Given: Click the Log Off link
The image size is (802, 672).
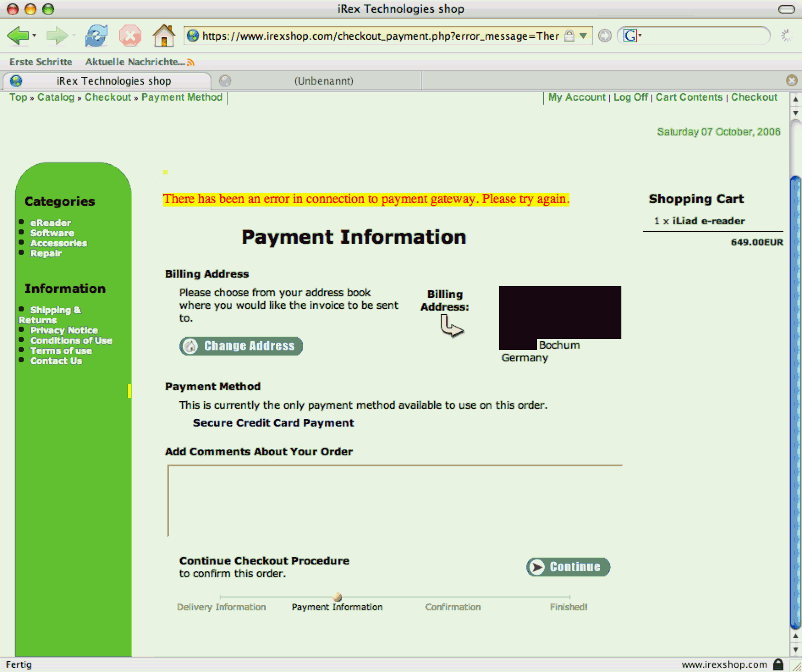Looking at the screenshot, I should pyautogui.click(x=631, y=97).
